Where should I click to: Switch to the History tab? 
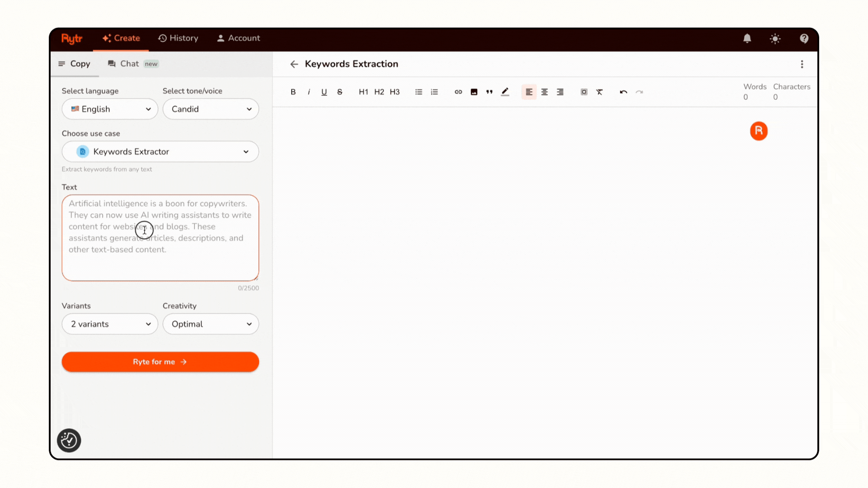[x=178, y=38]
